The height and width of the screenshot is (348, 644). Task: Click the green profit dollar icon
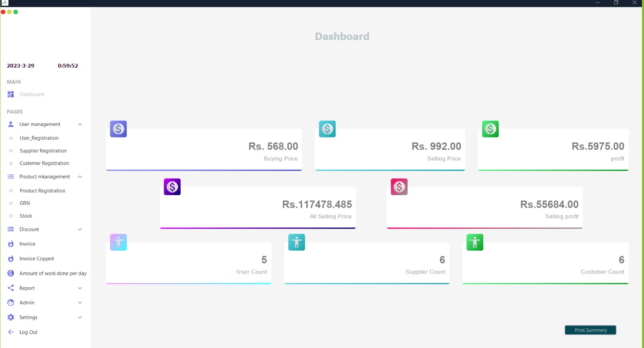(x=490, y=129)
